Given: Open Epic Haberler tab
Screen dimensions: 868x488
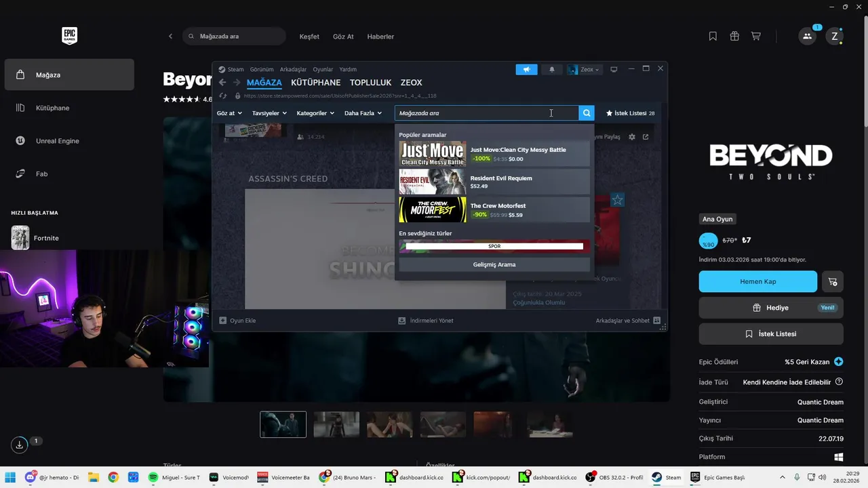Looking at the screenshot, I should pos(380,37).
